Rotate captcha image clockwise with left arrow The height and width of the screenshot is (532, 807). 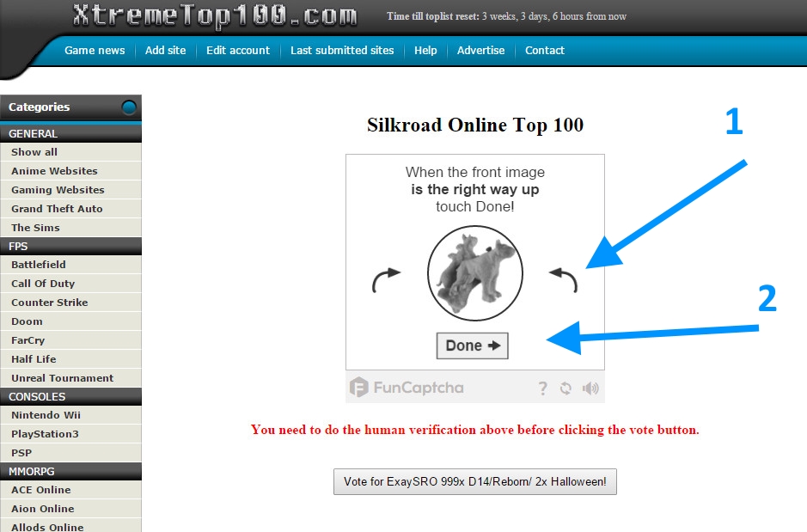click(x=386, y=280)
